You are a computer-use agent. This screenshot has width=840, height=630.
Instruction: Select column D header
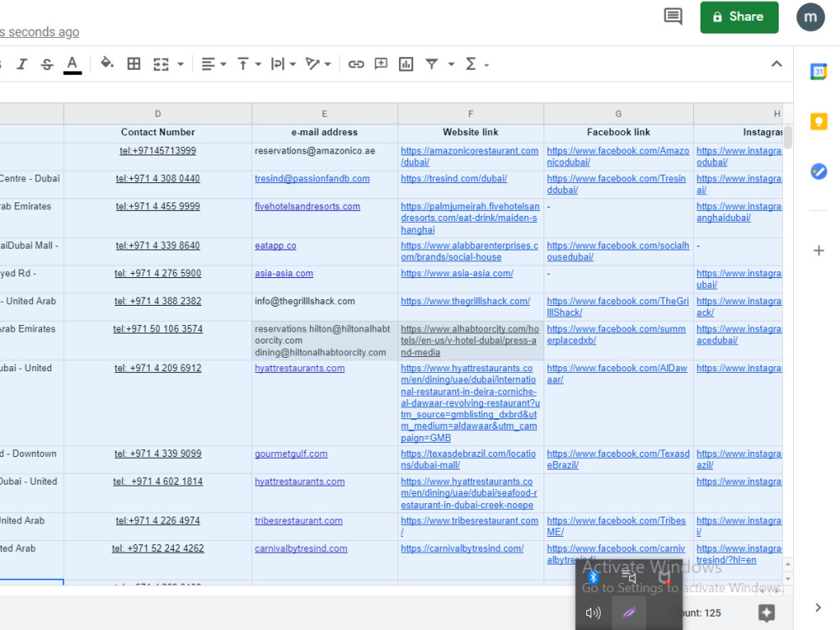tap(158, 113)
